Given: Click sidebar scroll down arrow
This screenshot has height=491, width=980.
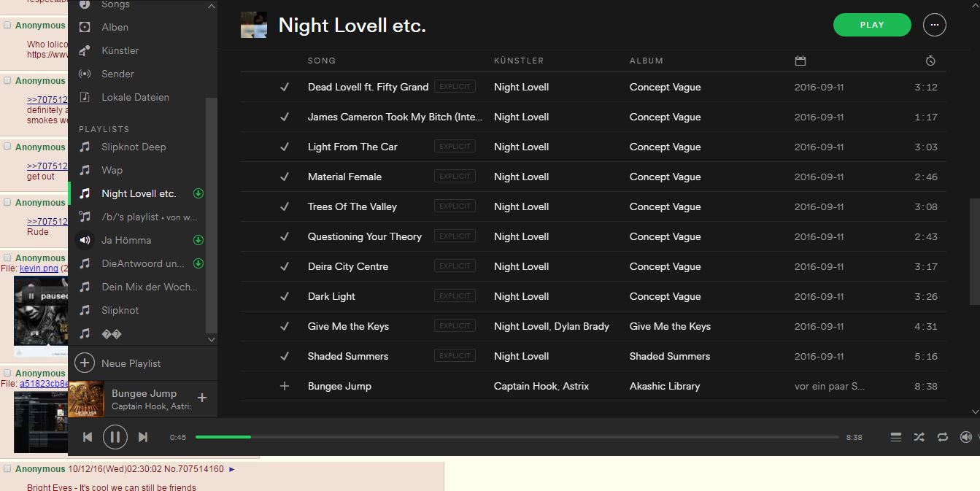Looking at the screenshot, I should pos(212,340).
